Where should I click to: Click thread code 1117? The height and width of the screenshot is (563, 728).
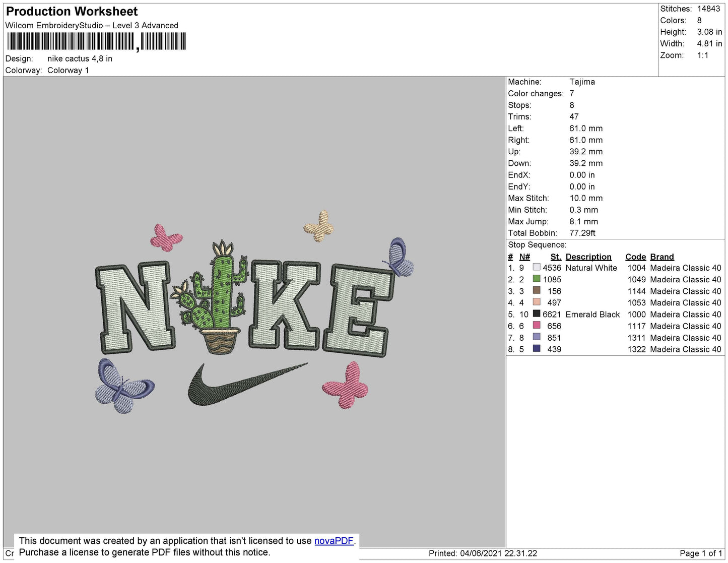pos(636,326)
